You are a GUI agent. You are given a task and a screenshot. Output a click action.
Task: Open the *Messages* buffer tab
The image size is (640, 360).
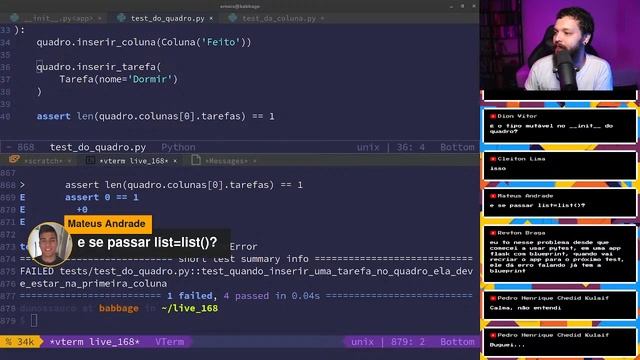(226, 161)
